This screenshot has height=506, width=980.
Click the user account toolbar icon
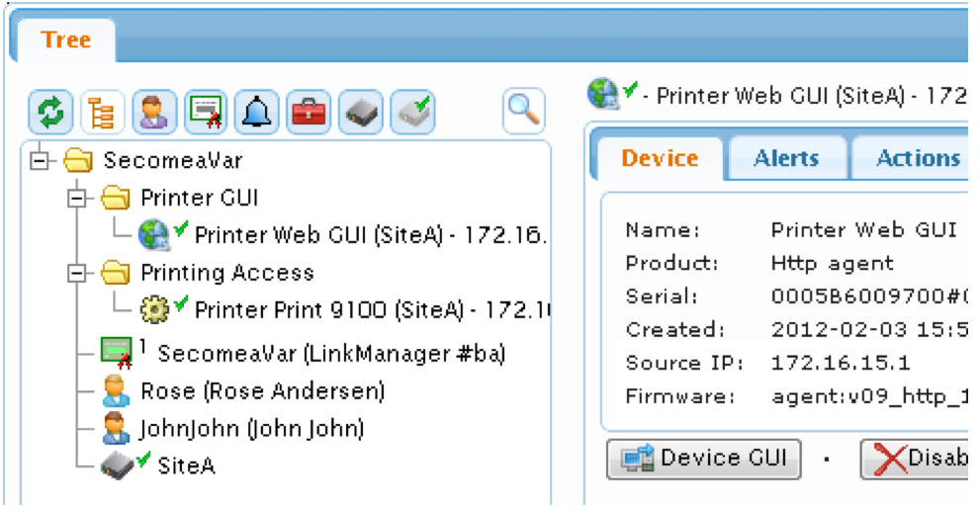tap(154, 113)
